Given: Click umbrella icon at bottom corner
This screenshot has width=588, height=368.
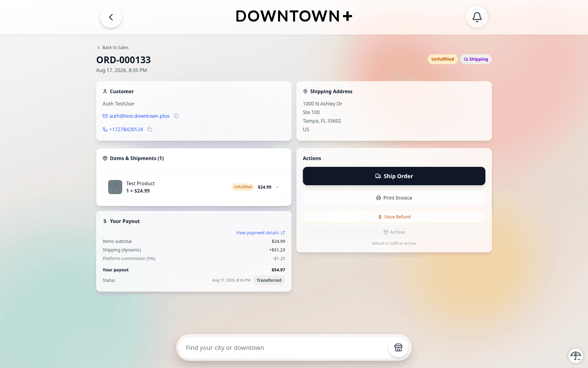Looking at the screenshot, I should point(575,356).
